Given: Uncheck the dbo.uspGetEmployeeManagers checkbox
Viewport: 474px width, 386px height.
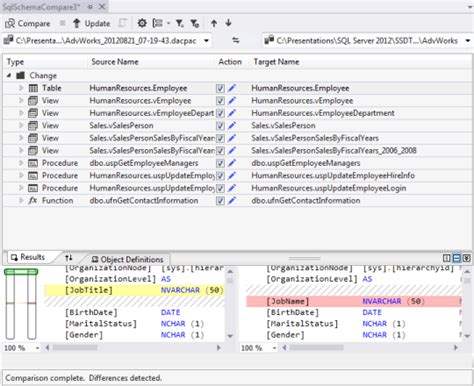Looking at the screenshot, I should 220,163.
